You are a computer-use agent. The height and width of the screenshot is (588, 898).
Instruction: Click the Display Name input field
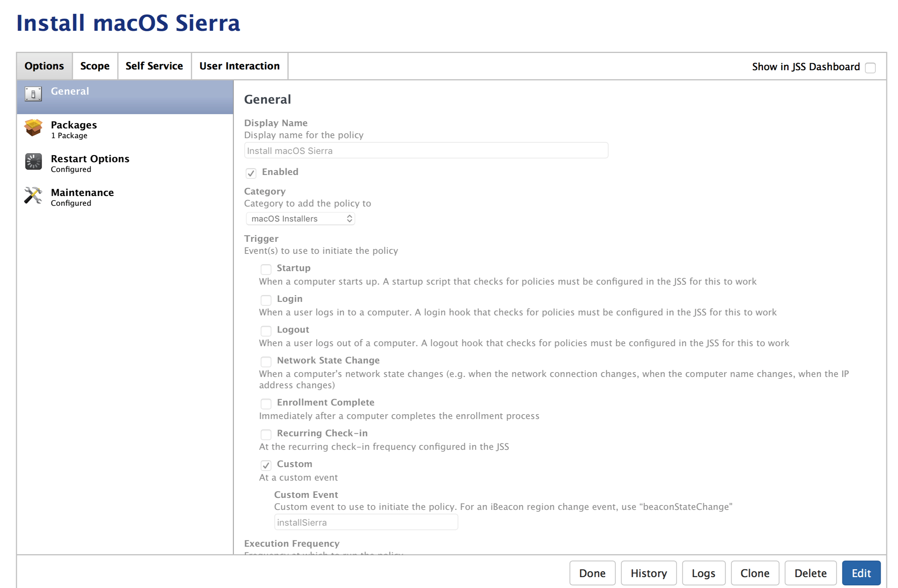pyautogui.click(x=426, y=151)
